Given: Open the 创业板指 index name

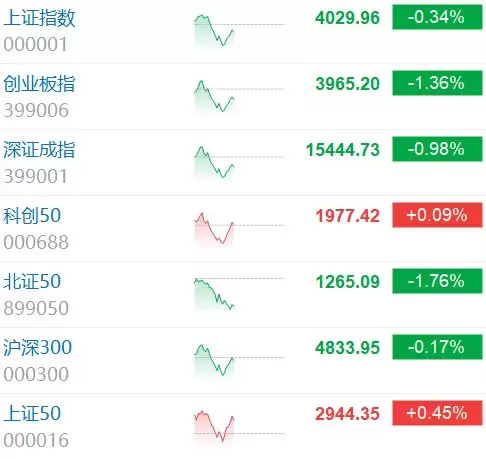Looking at the screenshot, I should pyautogui.click(x=39, y=84).
